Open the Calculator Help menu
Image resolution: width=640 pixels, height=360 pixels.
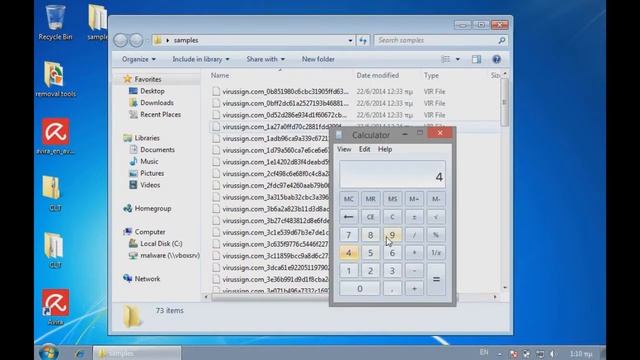click(385, 149)
